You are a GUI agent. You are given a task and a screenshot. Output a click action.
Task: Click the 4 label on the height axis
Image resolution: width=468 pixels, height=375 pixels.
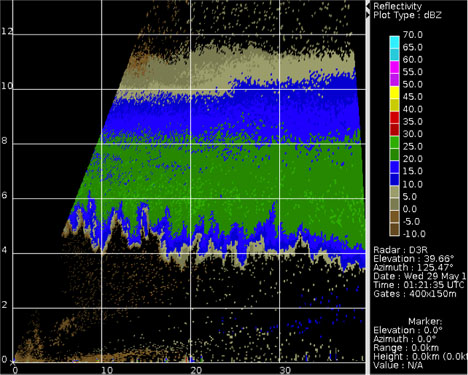(x=4, y=250)
